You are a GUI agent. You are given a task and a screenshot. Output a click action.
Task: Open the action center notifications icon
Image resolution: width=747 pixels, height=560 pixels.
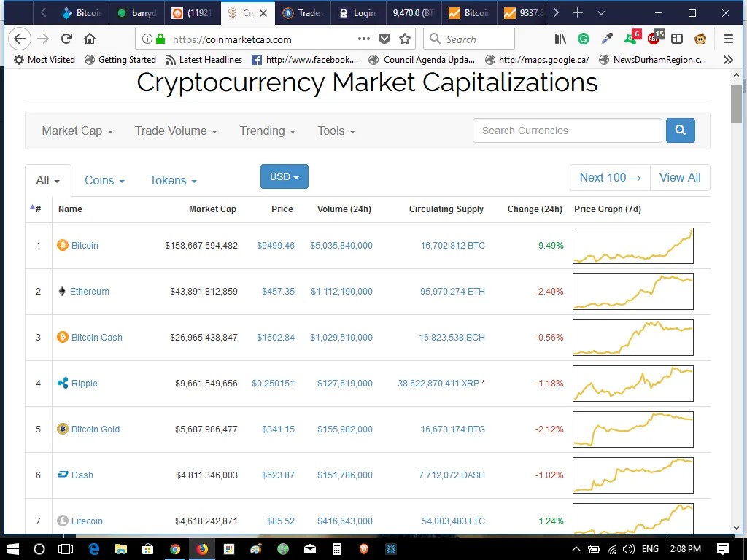[723, 549]
